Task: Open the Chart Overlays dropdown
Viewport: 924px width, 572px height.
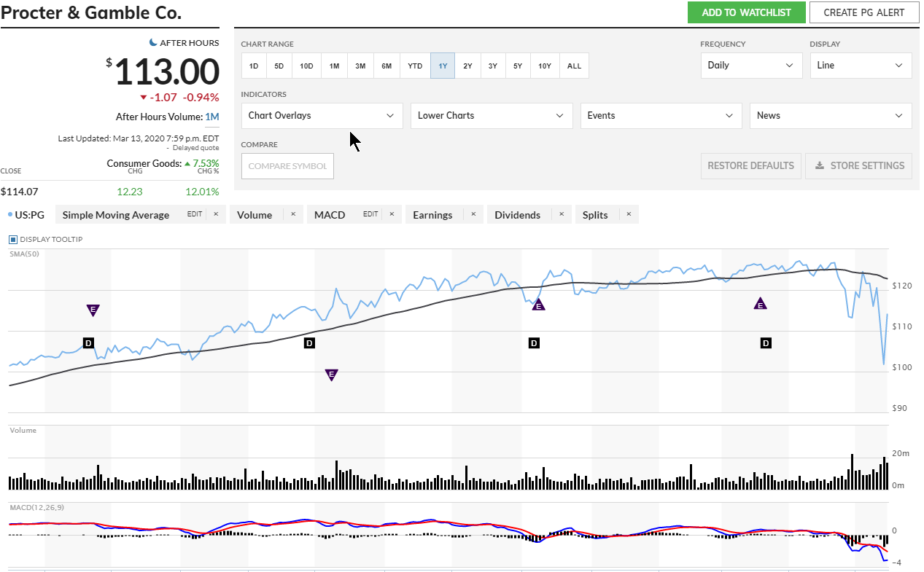Action: pyautogui.click(x=322, y=116)
